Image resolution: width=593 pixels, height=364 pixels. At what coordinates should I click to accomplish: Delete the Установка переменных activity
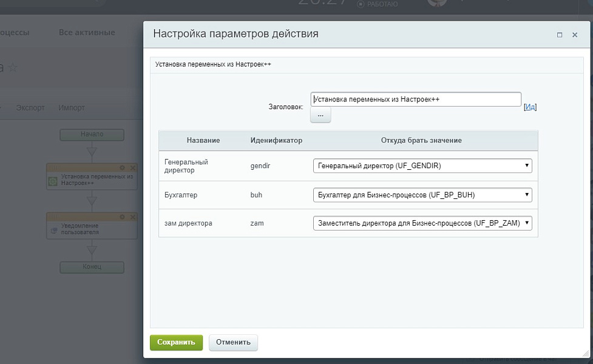coord(133,168)
